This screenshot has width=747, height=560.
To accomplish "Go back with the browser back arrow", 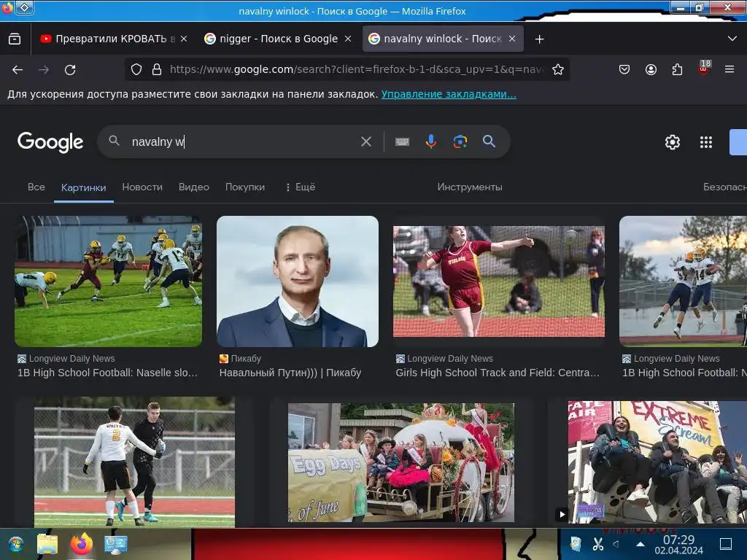I will [18, 70].
